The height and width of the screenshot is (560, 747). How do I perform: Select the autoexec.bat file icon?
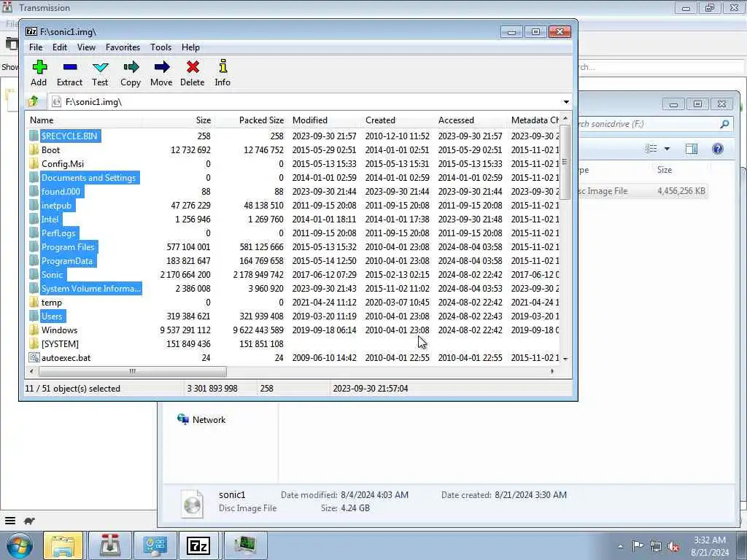34,357
